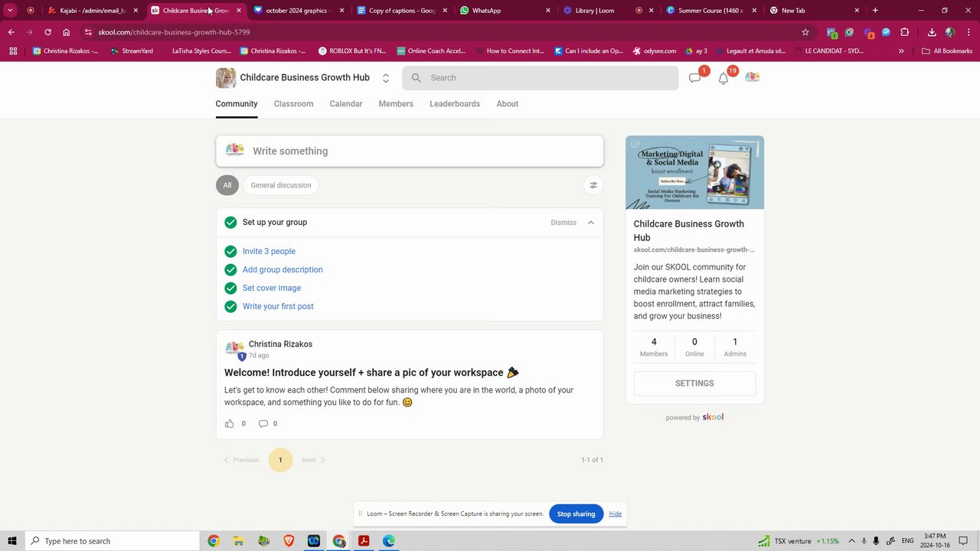Open the tab search dropdown in Chrome

11,11
